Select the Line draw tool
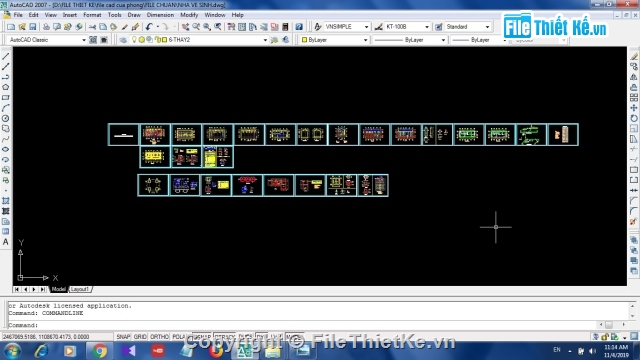Screen dimensions: 640x360 [6, 56]
